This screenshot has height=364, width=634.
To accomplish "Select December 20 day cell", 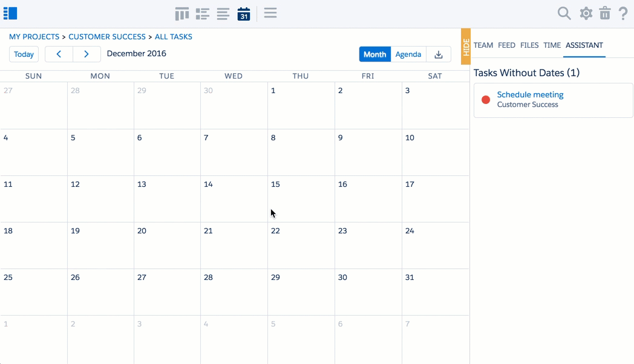I will coord(168,245).
